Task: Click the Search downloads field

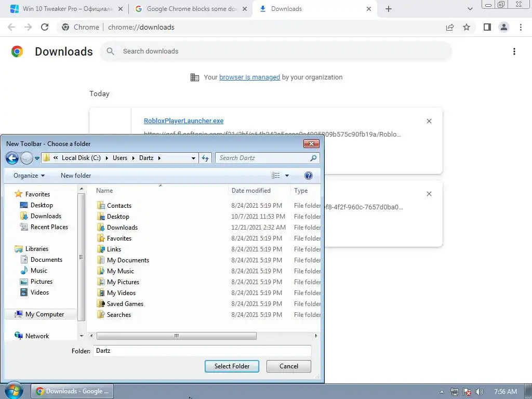Action: [x=276, y=51]
